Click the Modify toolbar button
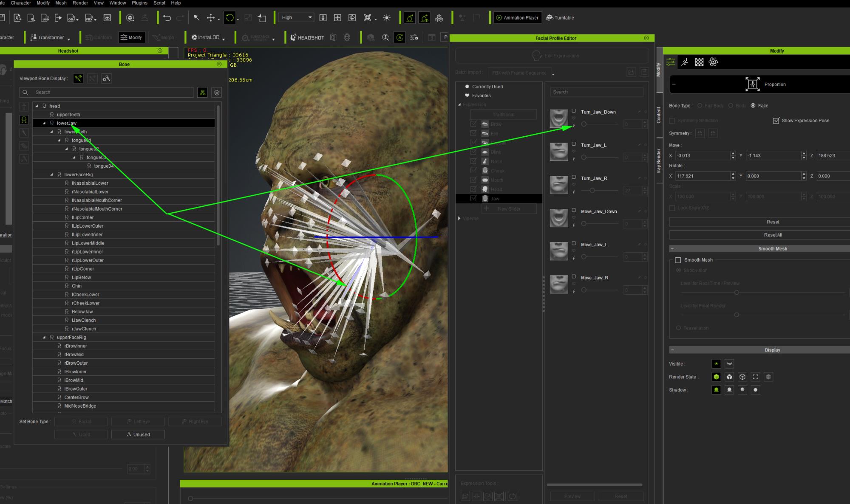Image resolution: width=850 pixels, height=504 pixels. [132, 37]
